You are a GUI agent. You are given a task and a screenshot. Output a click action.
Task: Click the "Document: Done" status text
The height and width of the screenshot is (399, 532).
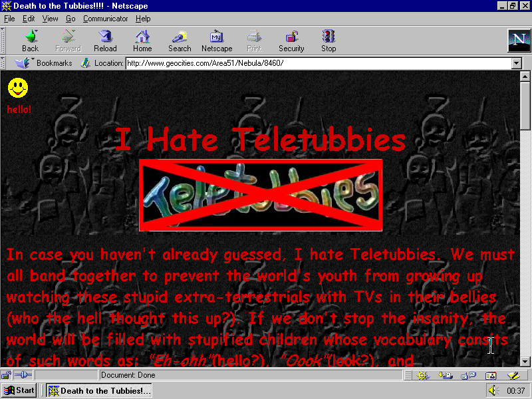(x=128, y=375)
